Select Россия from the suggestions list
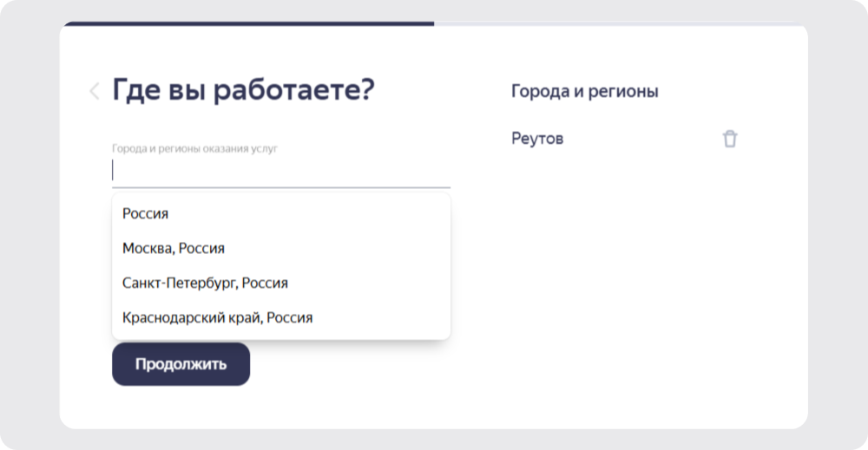This screenshot has width=868, height=450. click(281, 213)
